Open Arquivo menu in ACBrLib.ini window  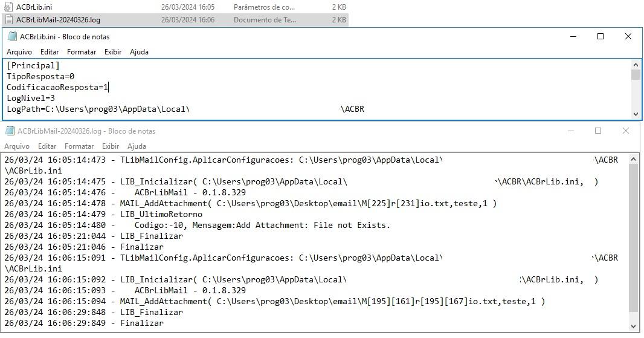(19, 52)
